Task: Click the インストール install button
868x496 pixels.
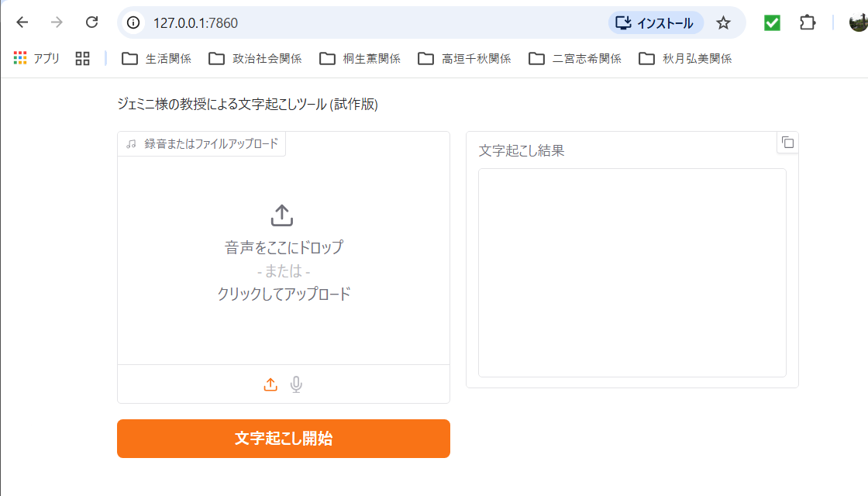Action: pyautogui.click(x=656, y=22)
